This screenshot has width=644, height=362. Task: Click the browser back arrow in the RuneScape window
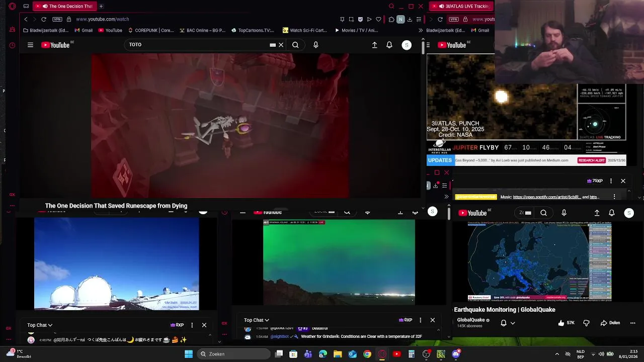tap(26, 19)
